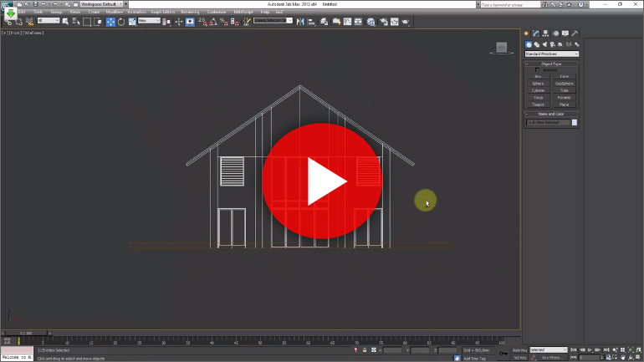Collapse the Name and Color rollout
This screenshot has height=362, width=644.
pos(551,114)
